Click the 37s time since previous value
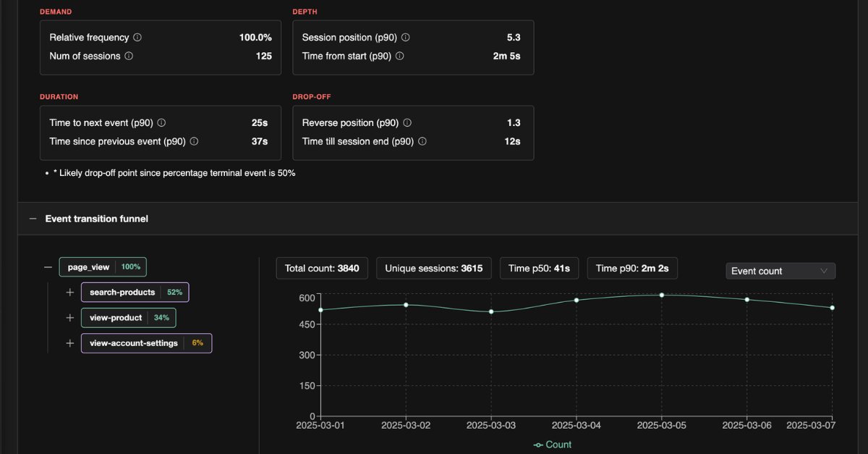The image size is (868, 454). point(260,142)
